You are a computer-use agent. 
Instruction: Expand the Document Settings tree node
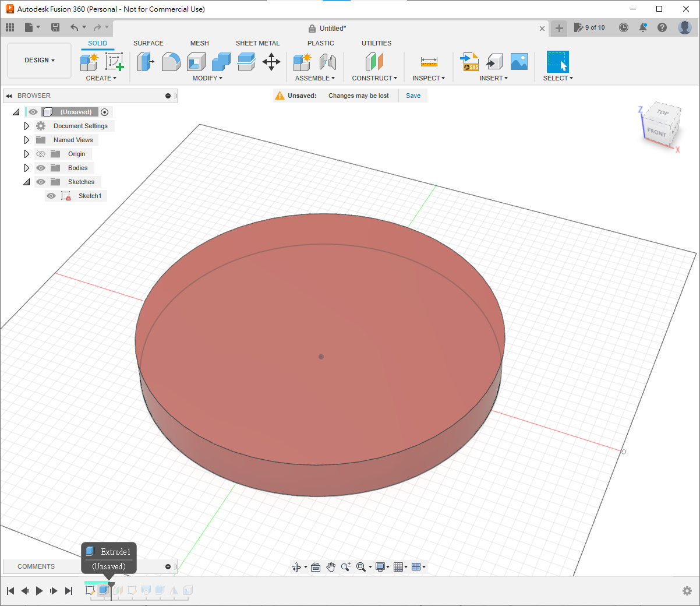click(x=26, y=126)
